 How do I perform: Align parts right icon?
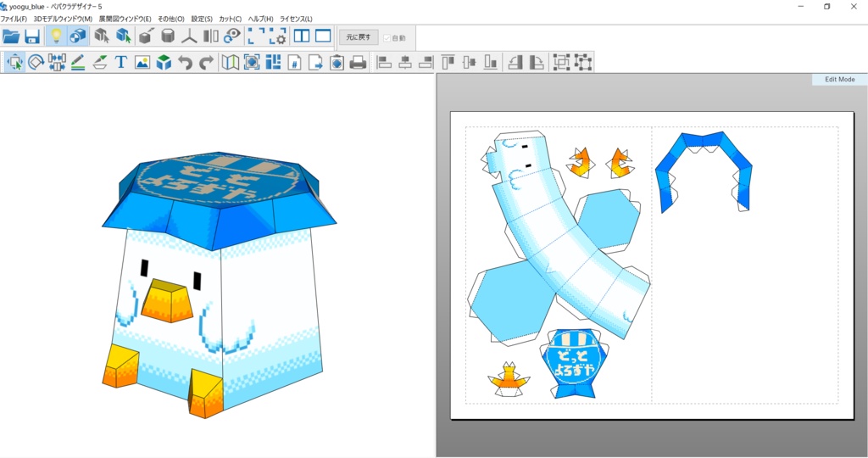point(426,62)
